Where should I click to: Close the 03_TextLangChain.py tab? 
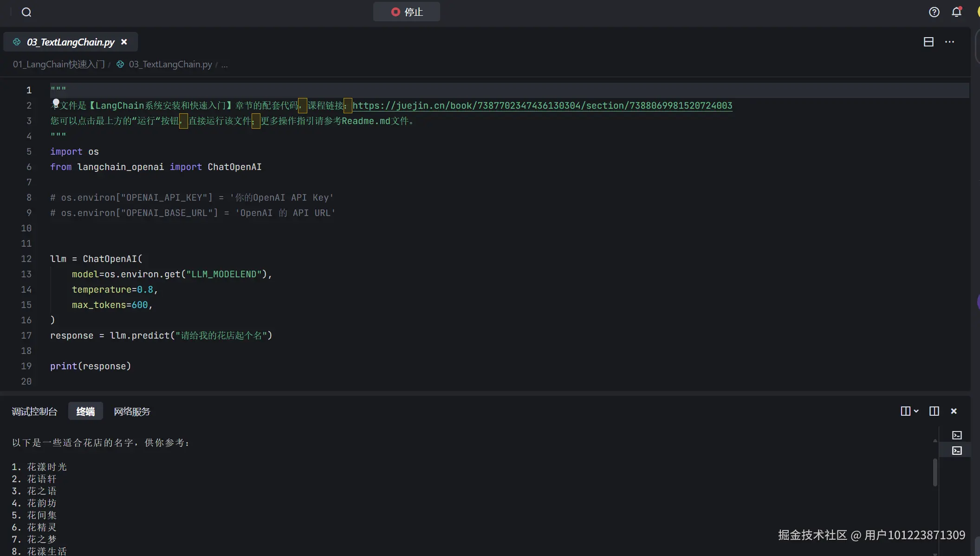coord(124,42)
